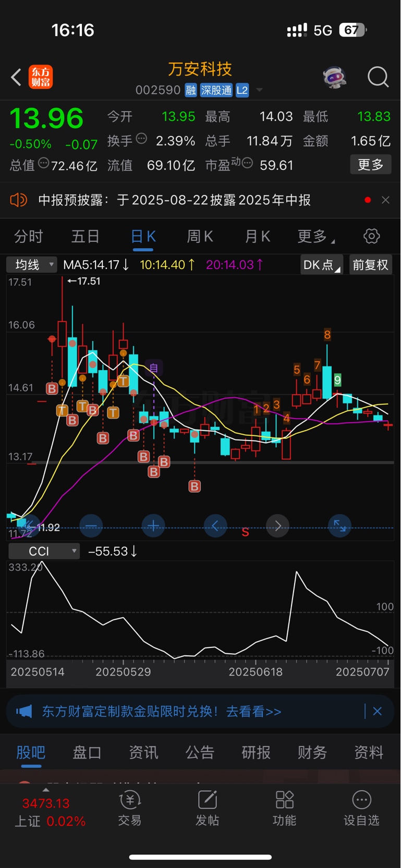Open chart settings gear icon

(371, 236)
